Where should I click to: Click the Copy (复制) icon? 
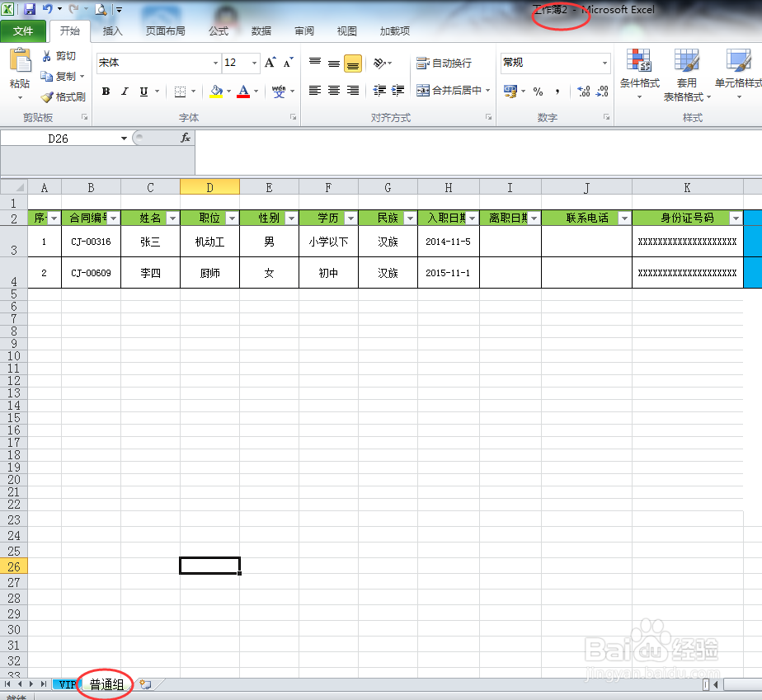coord(47,77)
